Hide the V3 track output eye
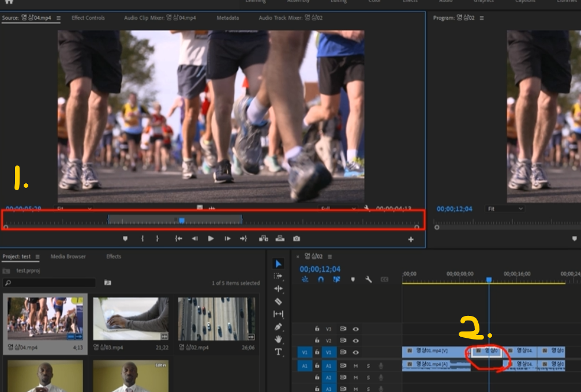This screenshot has height=392, width=581. pyautogui.click(x=356, y=329)
